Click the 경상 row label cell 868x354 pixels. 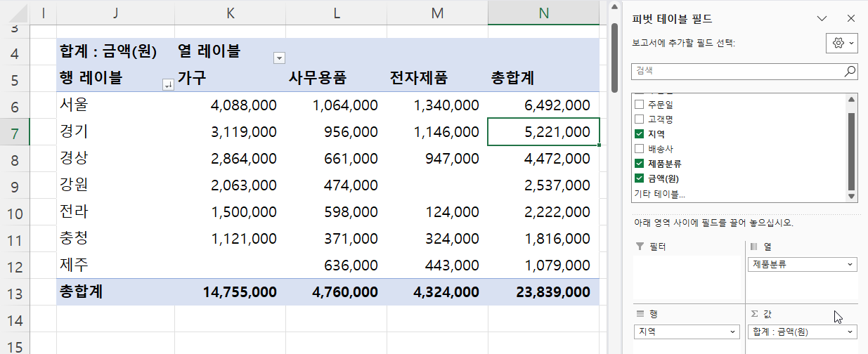pos(116,159)
